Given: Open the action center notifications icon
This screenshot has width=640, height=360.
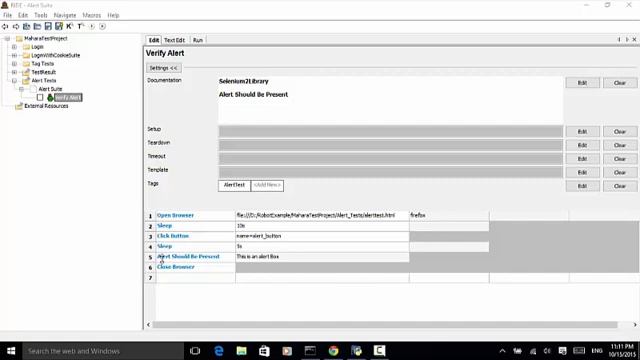Looking at the screenshot, I should coord(562,351).
